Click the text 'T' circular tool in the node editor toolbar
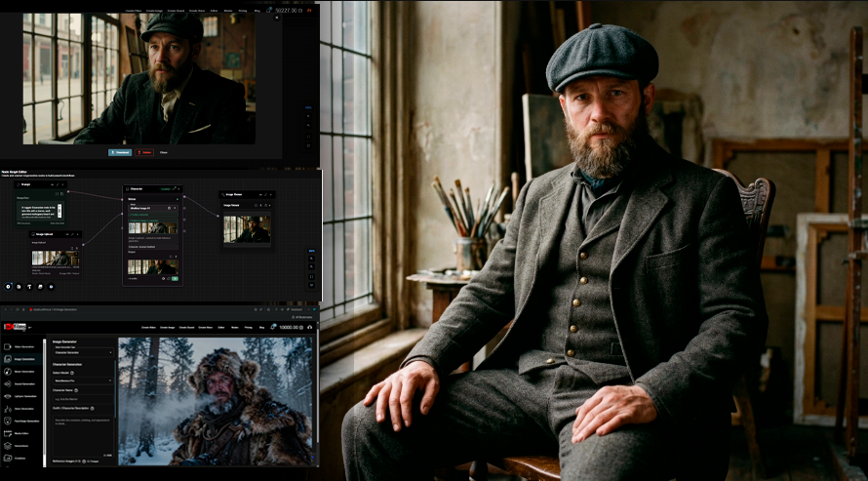868x481 pixels. coord(30,287)
